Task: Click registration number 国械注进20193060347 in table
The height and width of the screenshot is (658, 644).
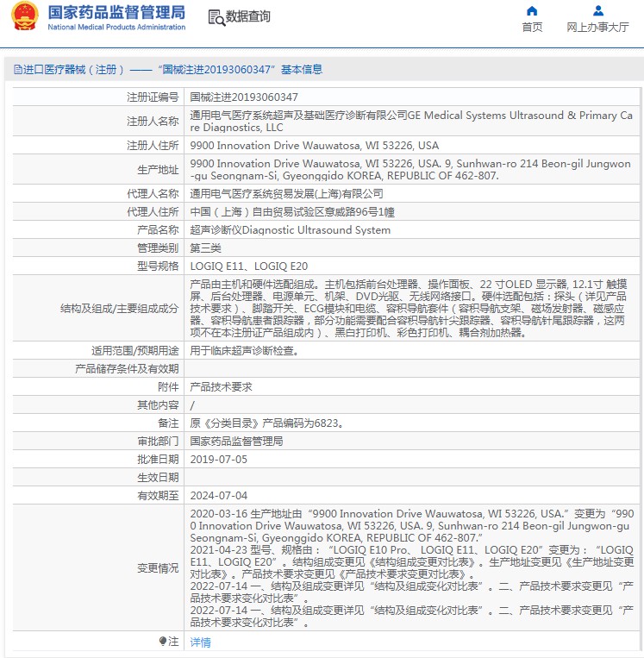Action: pos(244,97)
